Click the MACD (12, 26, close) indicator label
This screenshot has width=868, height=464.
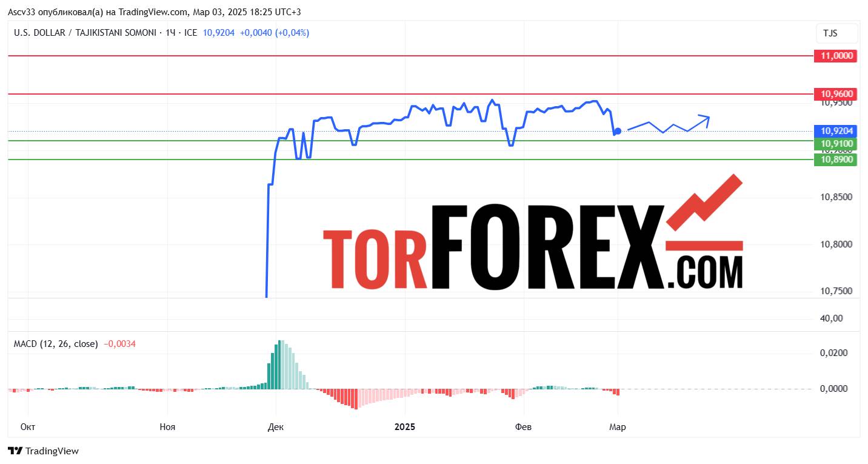56,344
